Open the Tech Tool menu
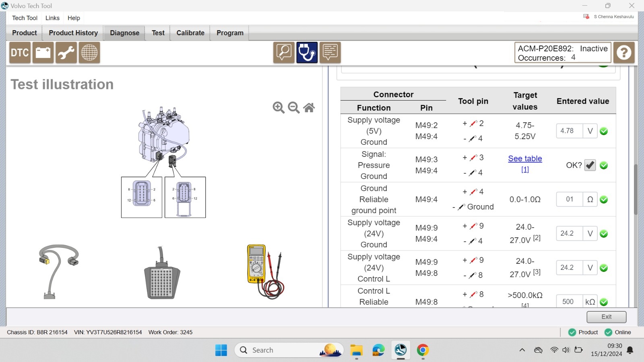 tap(25, 18)
